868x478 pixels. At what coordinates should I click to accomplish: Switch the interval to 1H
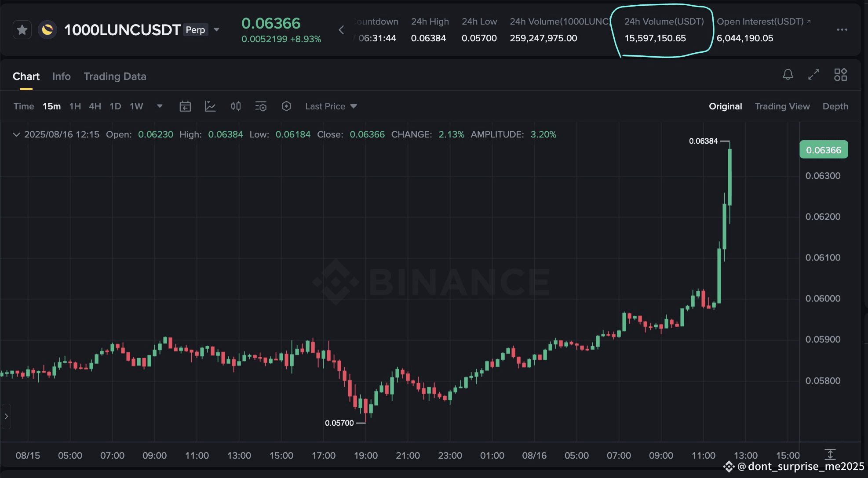(x=75, y=106)
